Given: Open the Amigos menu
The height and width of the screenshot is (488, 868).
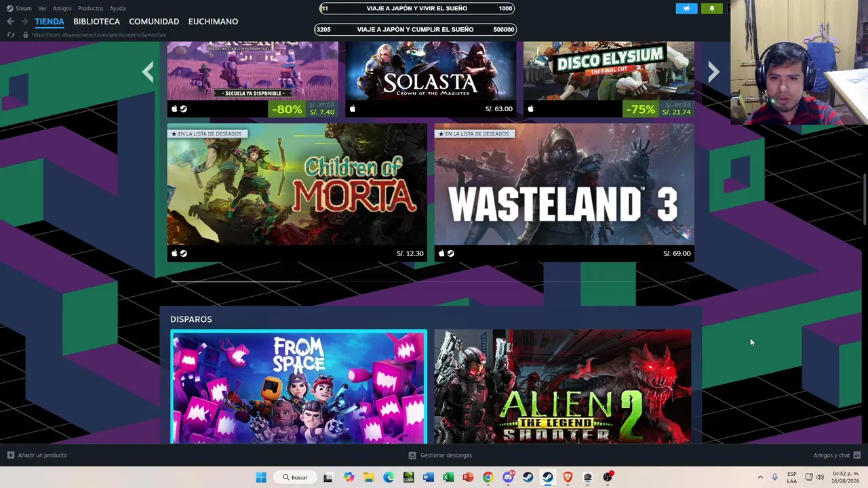Looking at the screenshot, I should [x=62, y=8].
